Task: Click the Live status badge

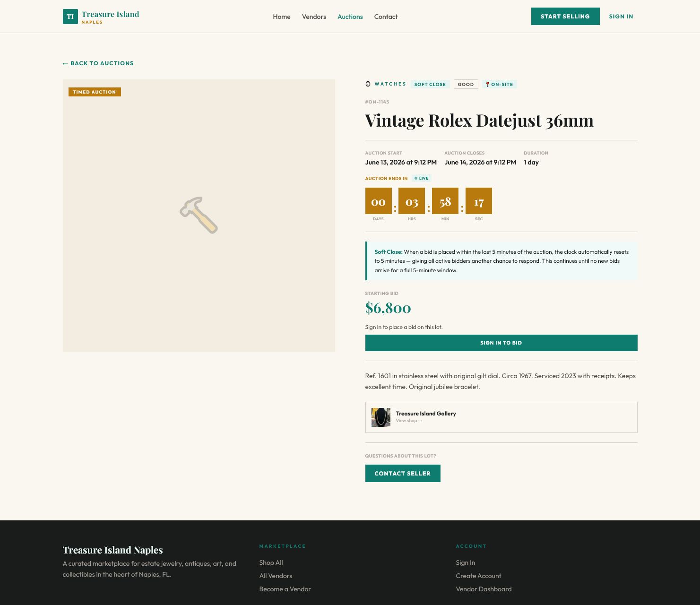Action: (422, 178)
